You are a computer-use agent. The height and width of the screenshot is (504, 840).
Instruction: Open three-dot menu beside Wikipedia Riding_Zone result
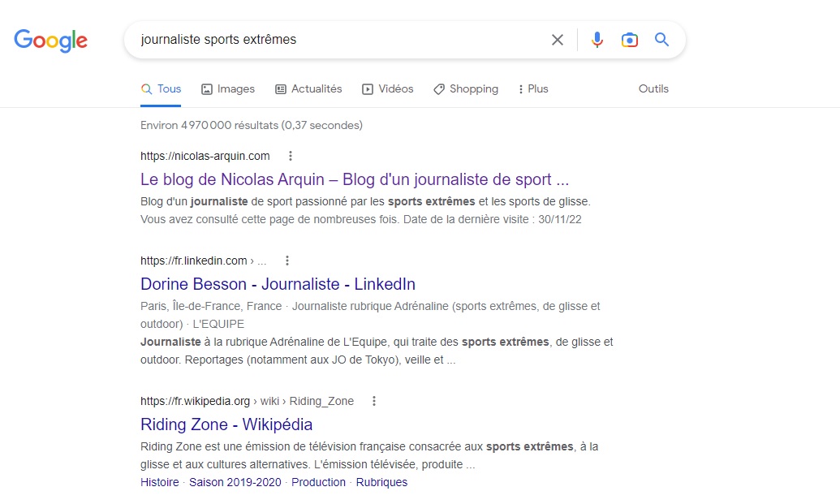click(x=374, y=401)
